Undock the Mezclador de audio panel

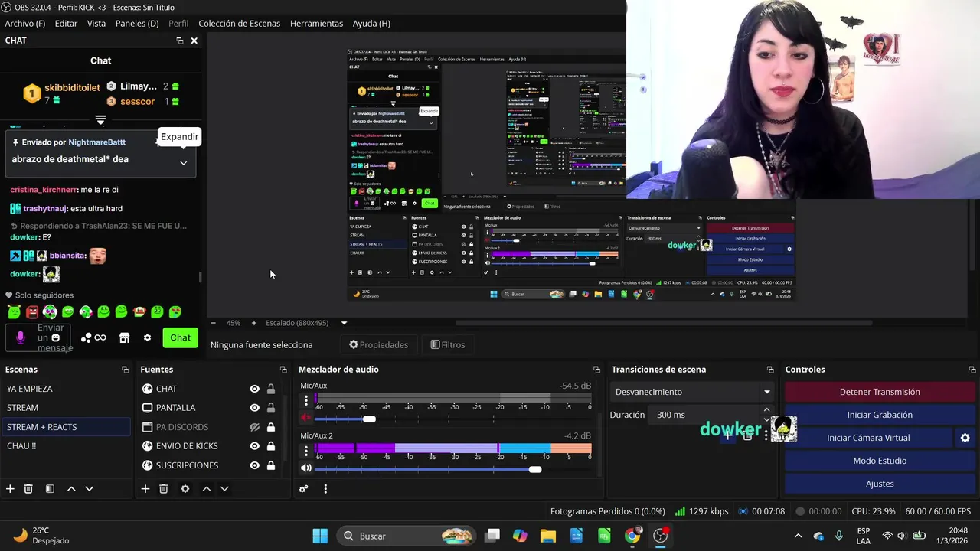tap(596, 370)
